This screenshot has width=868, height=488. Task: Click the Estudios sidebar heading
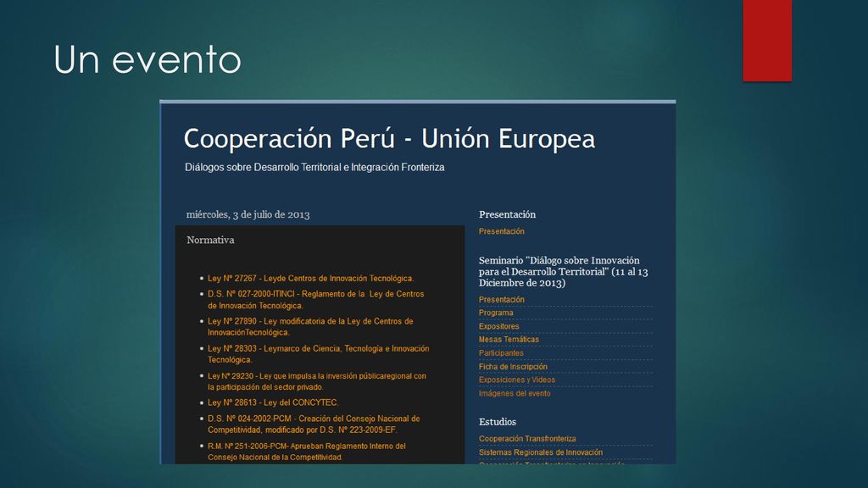point(498,422)
